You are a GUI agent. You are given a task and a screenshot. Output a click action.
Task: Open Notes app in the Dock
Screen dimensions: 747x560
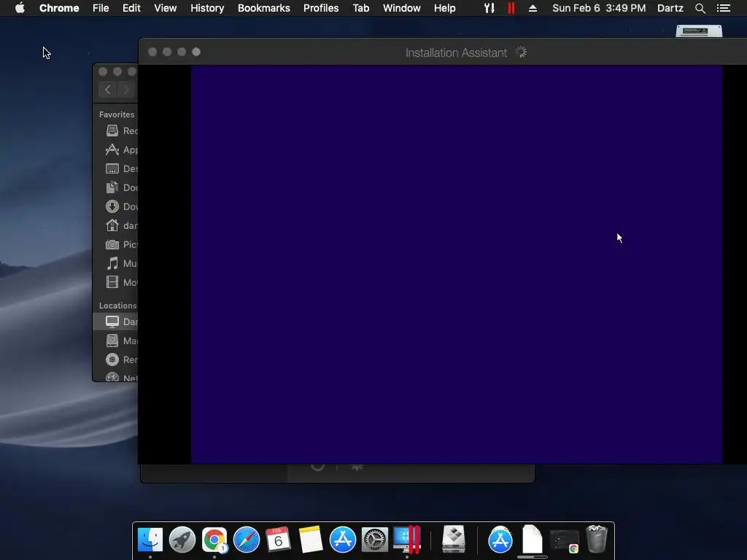click(x=311, y=540)
